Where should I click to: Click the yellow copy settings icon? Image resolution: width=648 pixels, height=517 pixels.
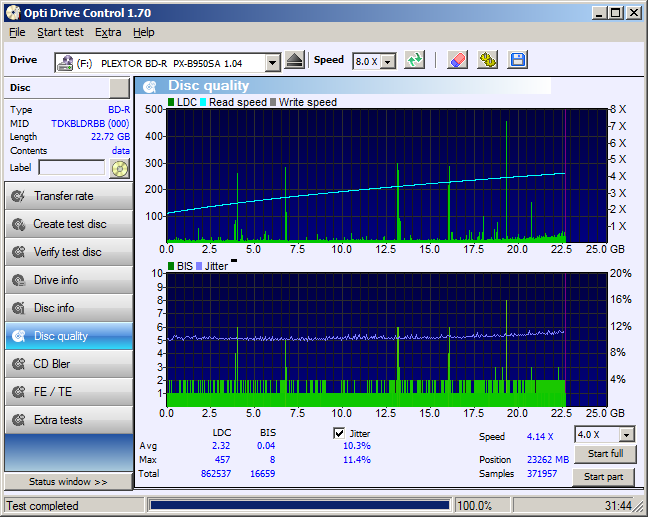488,60
